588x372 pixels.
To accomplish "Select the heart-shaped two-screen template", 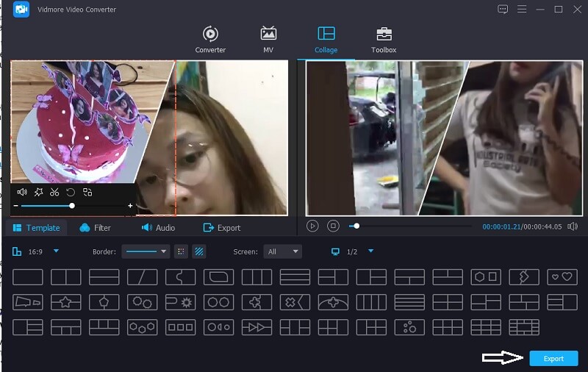I will coord(562,277).
